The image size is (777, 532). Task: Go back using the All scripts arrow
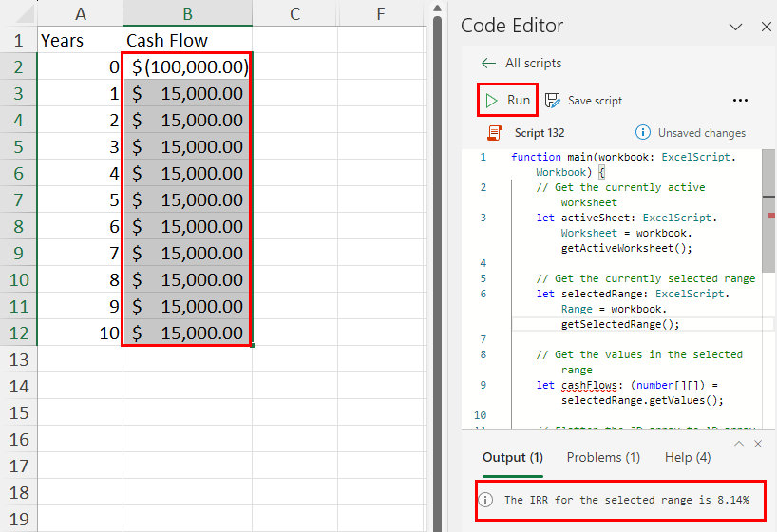tap(488, 63)
